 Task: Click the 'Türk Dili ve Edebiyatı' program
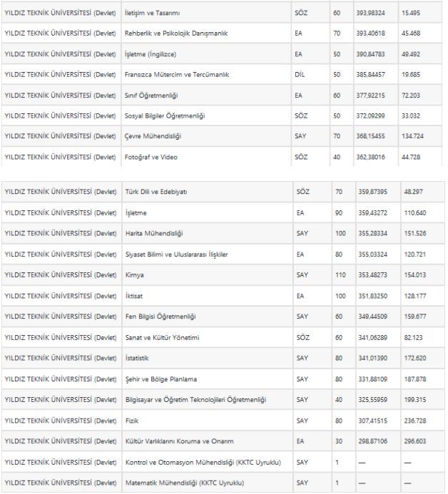point(156,192)
